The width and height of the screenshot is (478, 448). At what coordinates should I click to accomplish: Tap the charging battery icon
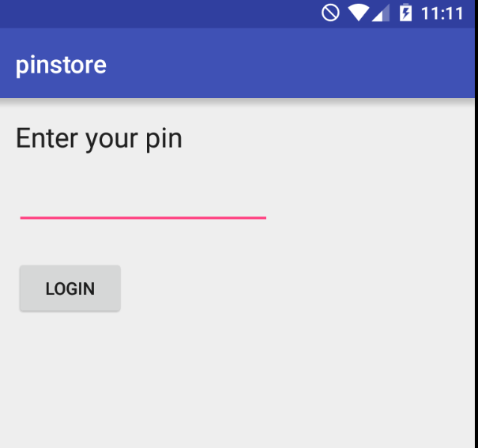coord(405,13)
